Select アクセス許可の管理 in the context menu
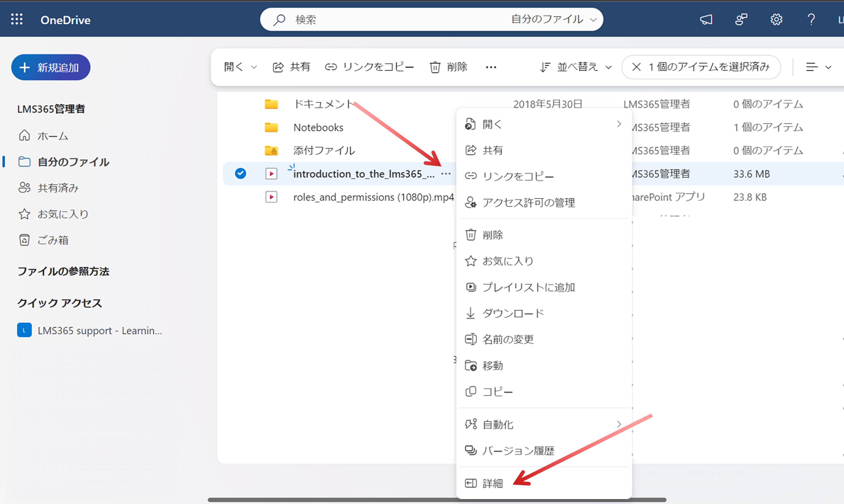This screenshot has width=844, height=504. click(544, 203)
